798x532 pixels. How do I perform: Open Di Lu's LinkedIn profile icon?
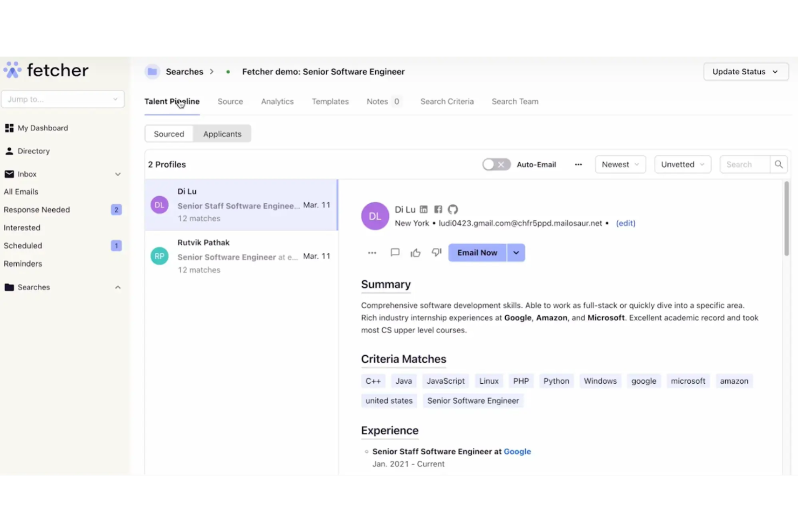click(x=424, y=209)
